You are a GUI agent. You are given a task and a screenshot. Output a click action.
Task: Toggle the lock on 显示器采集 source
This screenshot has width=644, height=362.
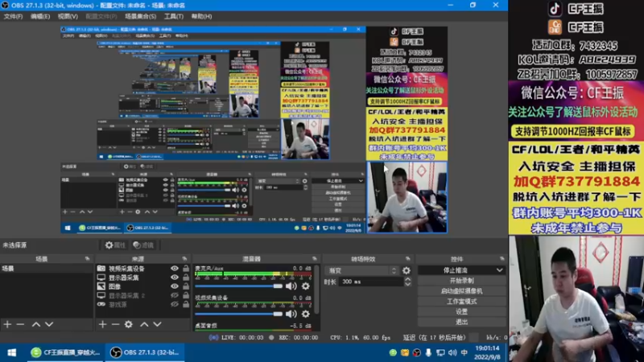tap(186, 278)
